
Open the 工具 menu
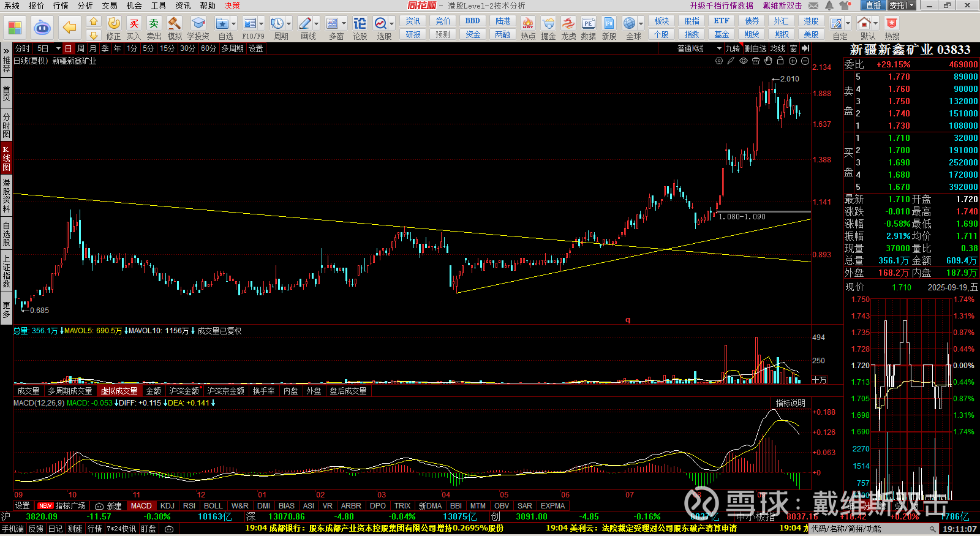pos(159,6)
